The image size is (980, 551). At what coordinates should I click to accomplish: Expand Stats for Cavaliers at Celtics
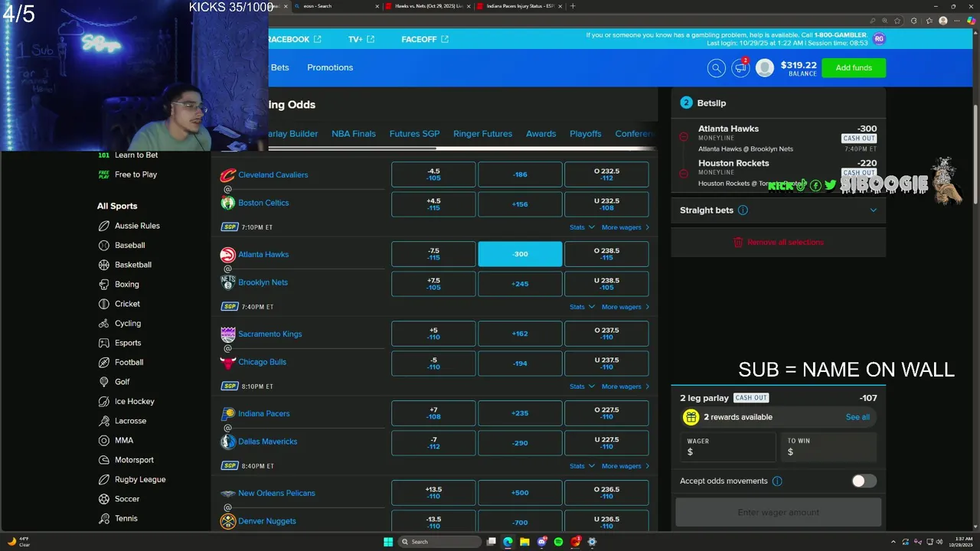coord(582,227)
